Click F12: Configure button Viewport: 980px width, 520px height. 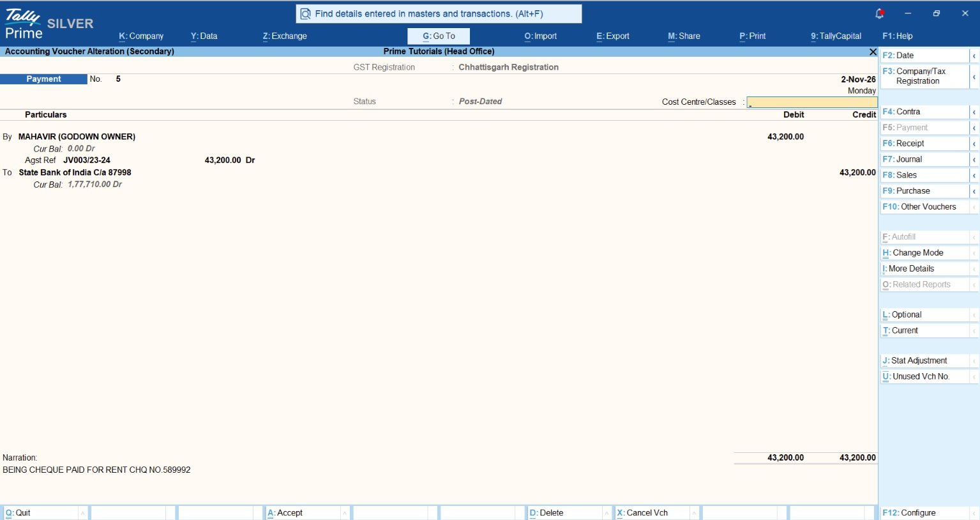click(x=924, y=513)
